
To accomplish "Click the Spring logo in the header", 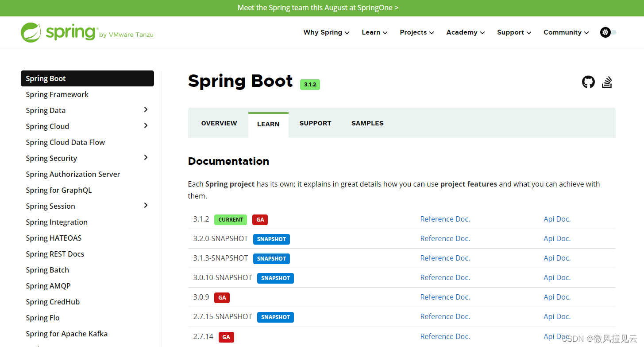I will coord(59,32).
